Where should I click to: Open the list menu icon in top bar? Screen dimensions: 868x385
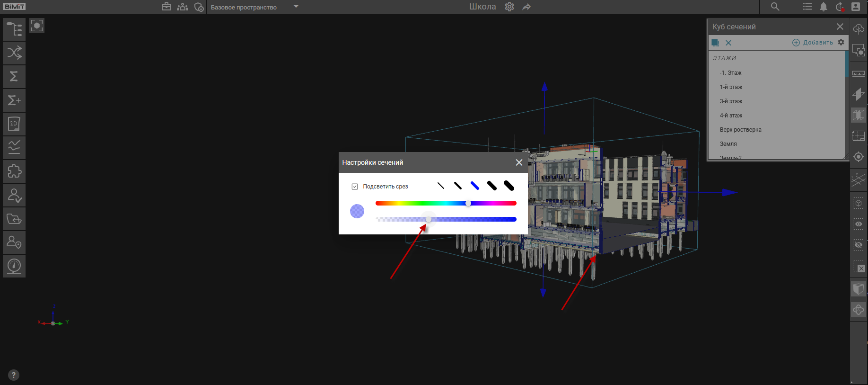click(x=807, y=7)
